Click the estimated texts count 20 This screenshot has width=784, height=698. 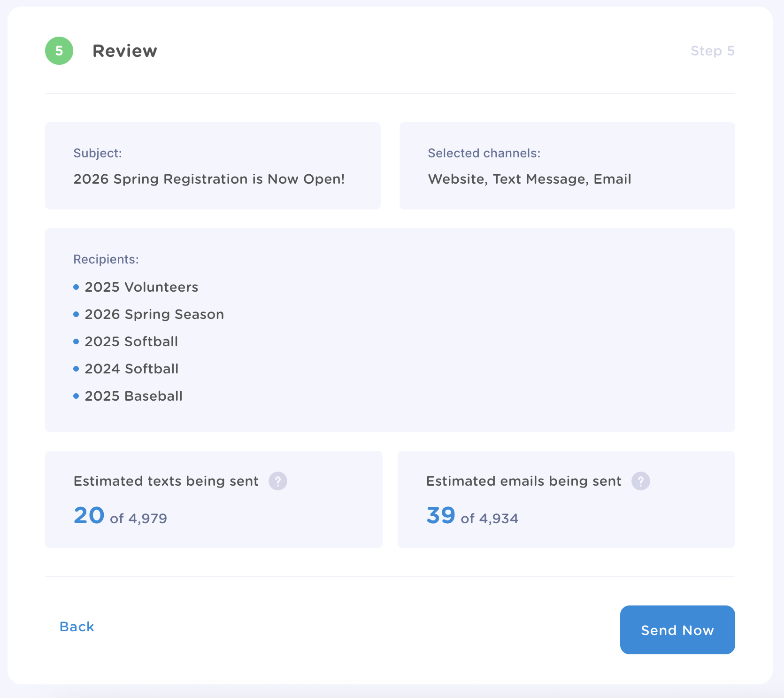89,515
